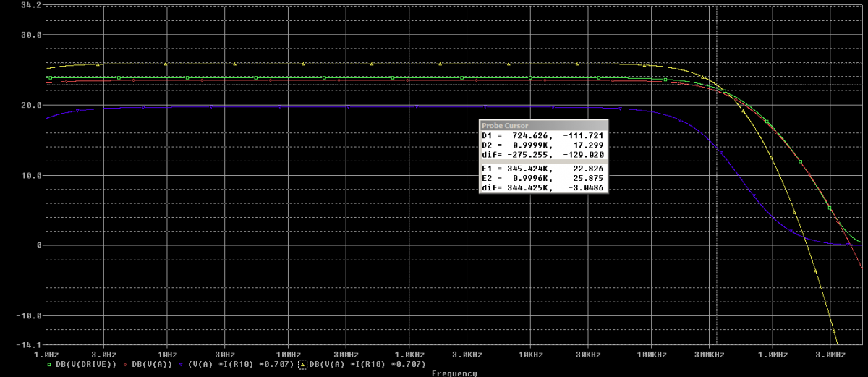Click the -14.1 y-axis label
The image size is (868, 377).
click(x=30, y=345)
